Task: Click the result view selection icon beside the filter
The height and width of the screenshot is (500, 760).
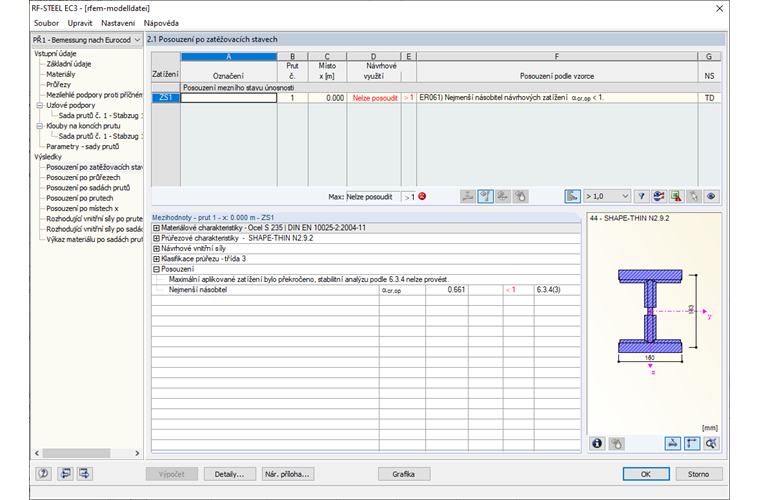Action: 659,196
